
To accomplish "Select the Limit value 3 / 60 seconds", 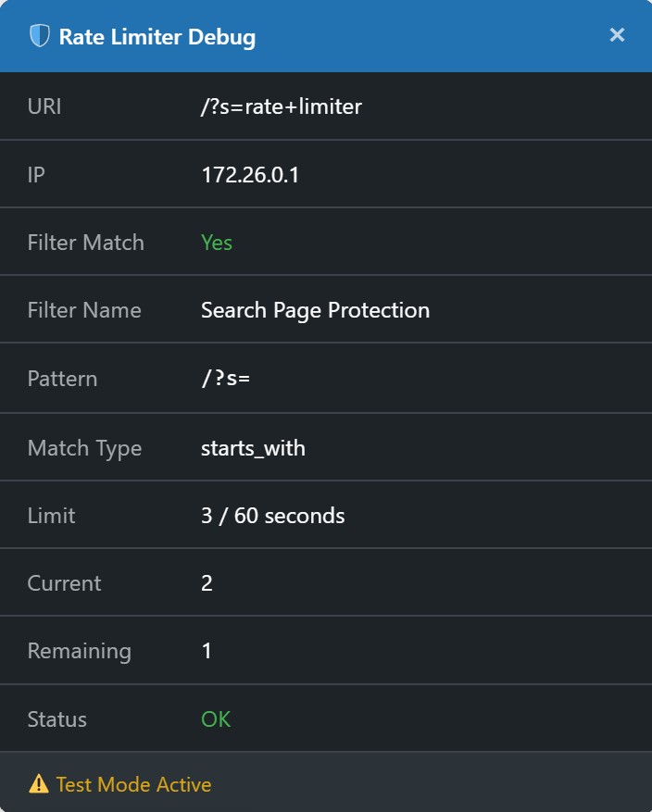I will click(273, 515).
